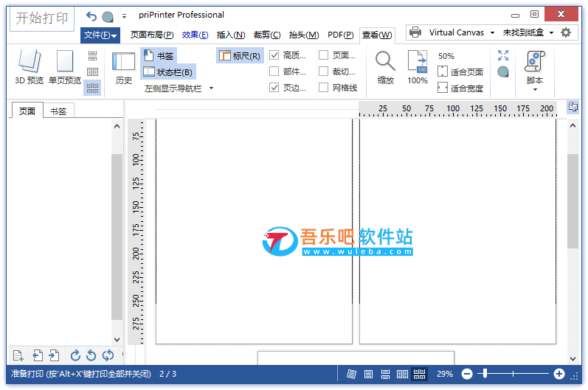Open the 未找到纸盒 paper tray dropdown
Screen dimensions: 588x390
551,32
